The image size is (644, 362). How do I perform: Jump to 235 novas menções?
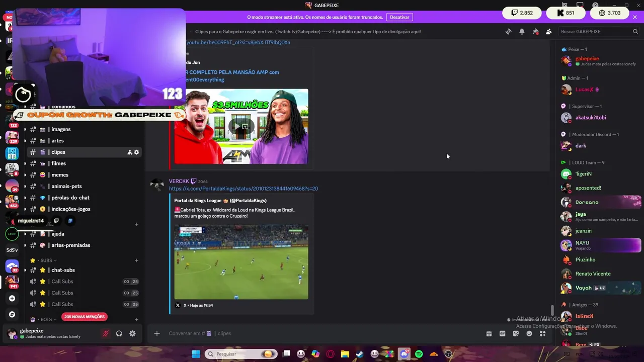click(85, 317)
